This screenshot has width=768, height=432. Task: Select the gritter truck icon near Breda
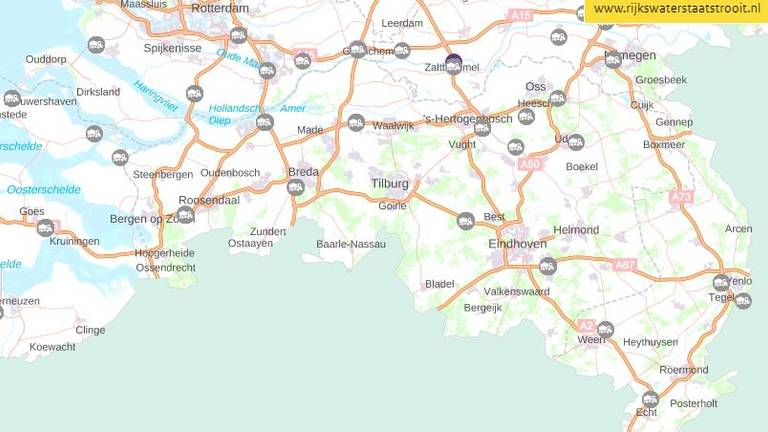click(295, 187)
